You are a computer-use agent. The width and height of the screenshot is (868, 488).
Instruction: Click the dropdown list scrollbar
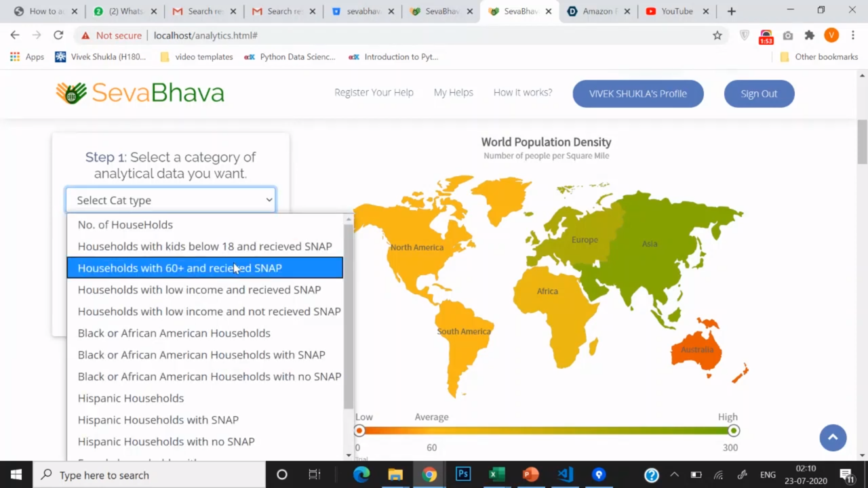point(349,316)
